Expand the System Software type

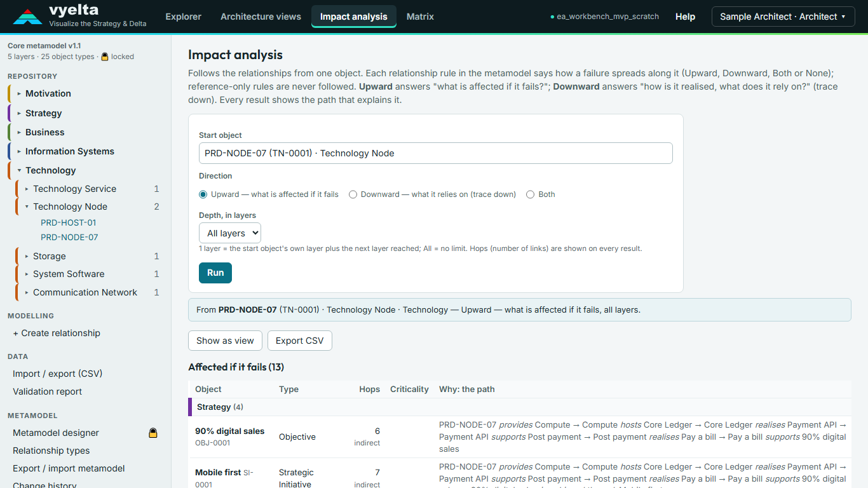click(x=27, y=274)
